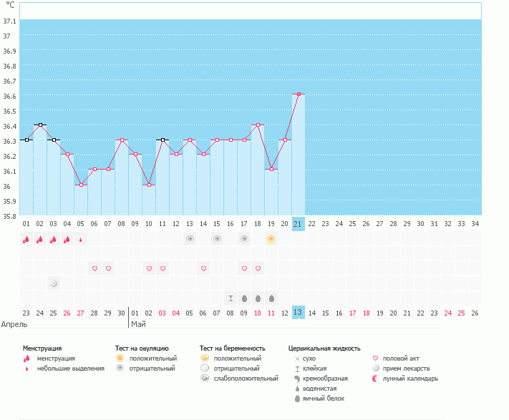509x420 pixels.
Task: Click heart icon under cycle day 10
Action: (x=149, y=268)
